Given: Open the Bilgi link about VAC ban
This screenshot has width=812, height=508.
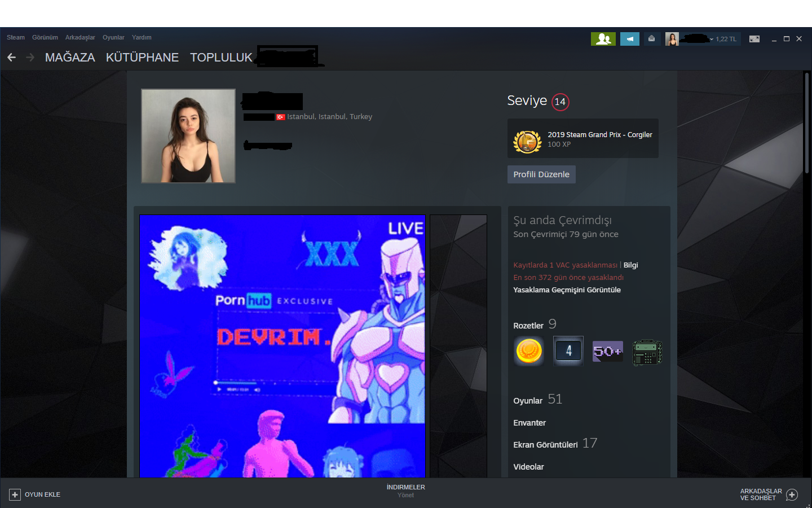Looking at the screenshot, I should pyautogui.click(x=631, y=265).
